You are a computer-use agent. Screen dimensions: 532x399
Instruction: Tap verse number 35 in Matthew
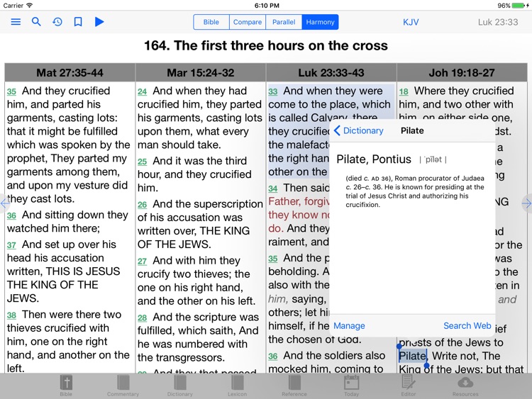(x=11, y=91)
